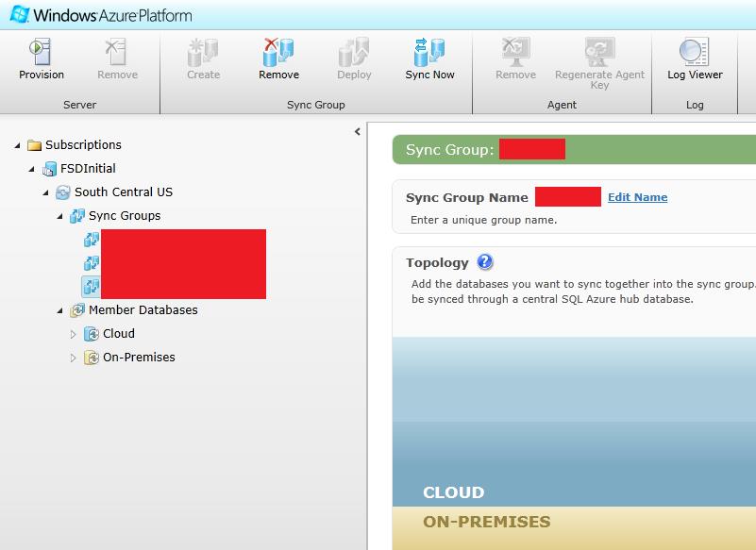Click 'Enter a unique group name.' text
756x550 pixels.
(483, 220)
